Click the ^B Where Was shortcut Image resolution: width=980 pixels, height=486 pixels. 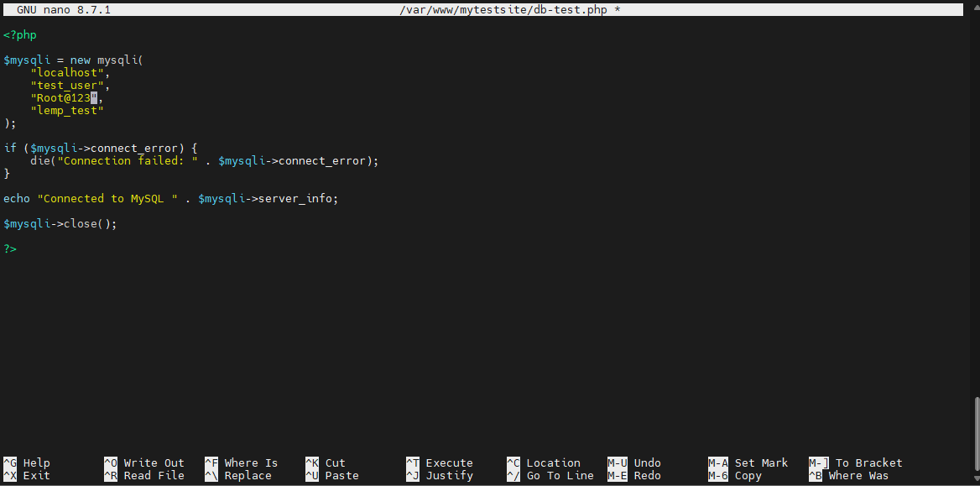pos(849,475)
